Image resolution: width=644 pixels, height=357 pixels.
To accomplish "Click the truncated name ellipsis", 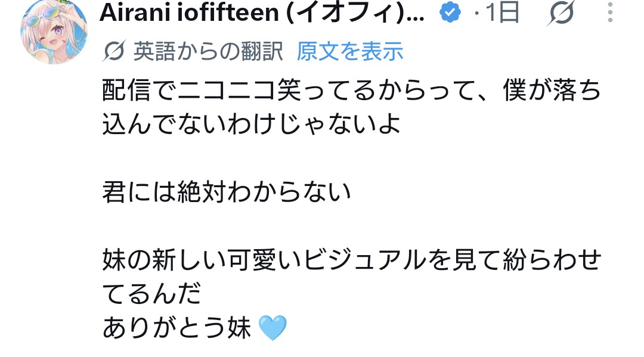I will pyautogui.click(x=416, y=18).
